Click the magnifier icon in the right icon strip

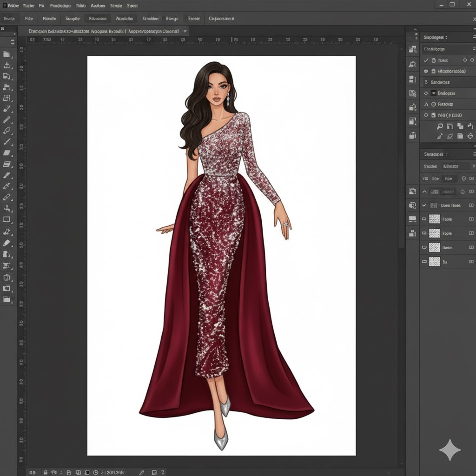pyautogui.click(x=412, y=65)
